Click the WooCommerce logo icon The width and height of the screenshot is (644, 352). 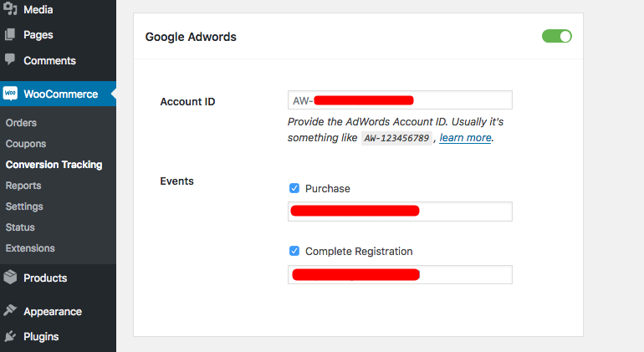click(10, 94)
